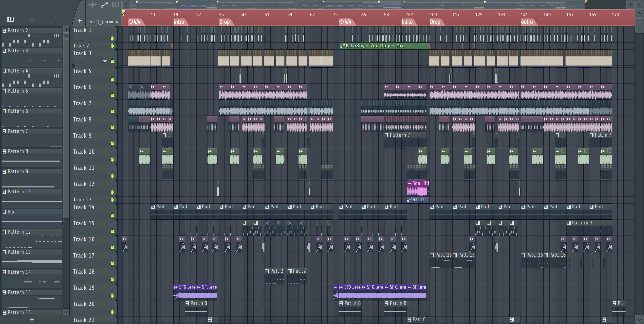Screen dimensions: 644x324
Task: Mute Track 2 with its green LED
Action: tap(112, 46)
